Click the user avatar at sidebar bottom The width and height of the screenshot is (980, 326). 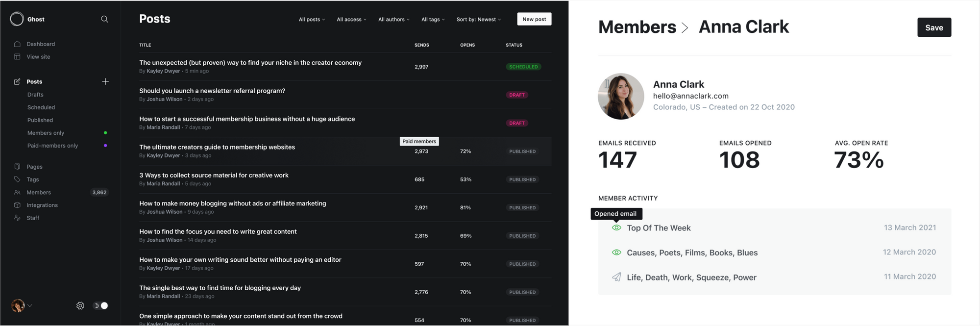[18, 306]
